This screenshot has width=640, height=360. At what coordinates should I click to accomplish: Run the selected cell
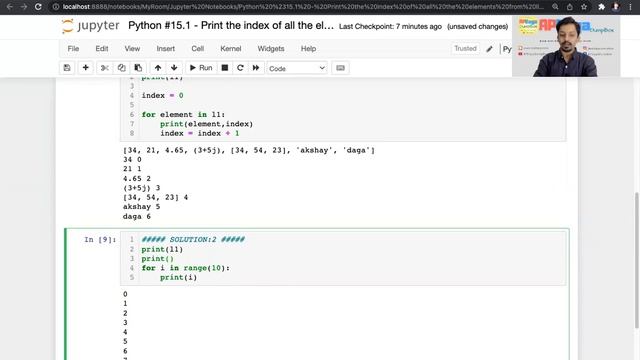pos(201,68)
